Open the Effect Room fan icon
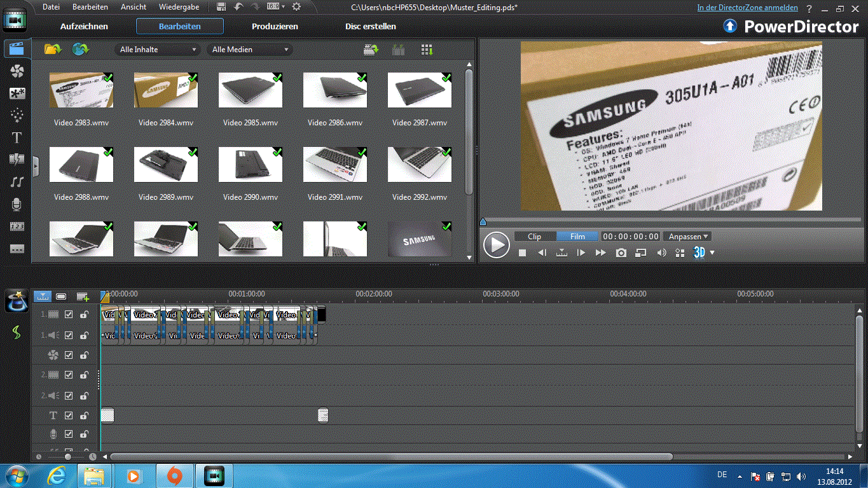This screenshot has width=868, height=488. coord(17,71)
